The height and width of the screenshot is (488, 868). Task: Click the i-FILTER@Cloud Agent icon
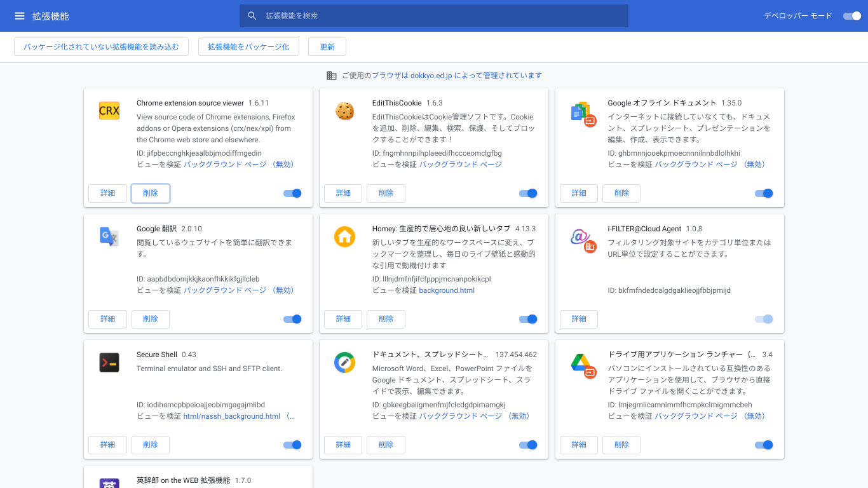(x=581, y=238)
